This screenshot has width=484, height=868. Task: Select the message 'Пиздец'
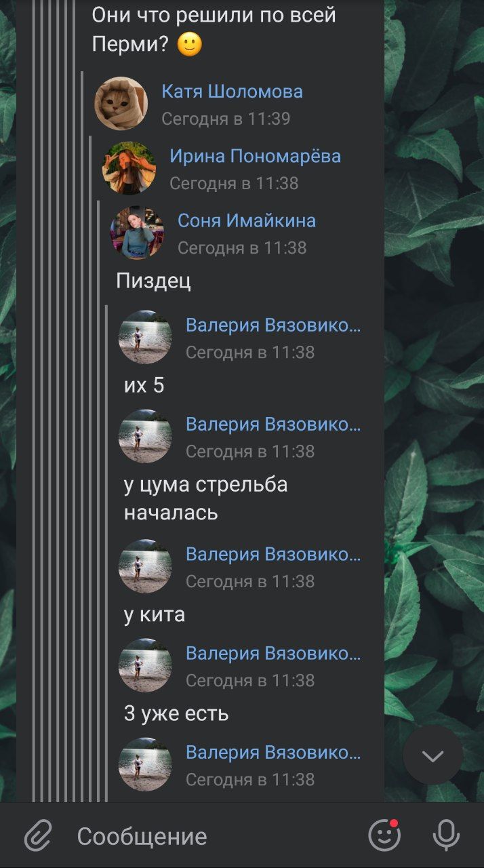pyautogui.click(x=153, y=281)
